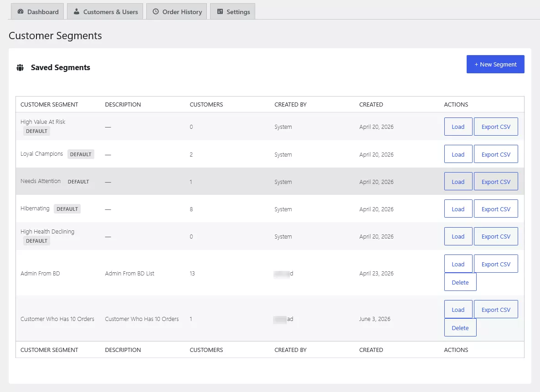The width and height of the screenshot is (540, 392).
Task: Click the top CUSTOMERS column header
Action: click(206, 105)
